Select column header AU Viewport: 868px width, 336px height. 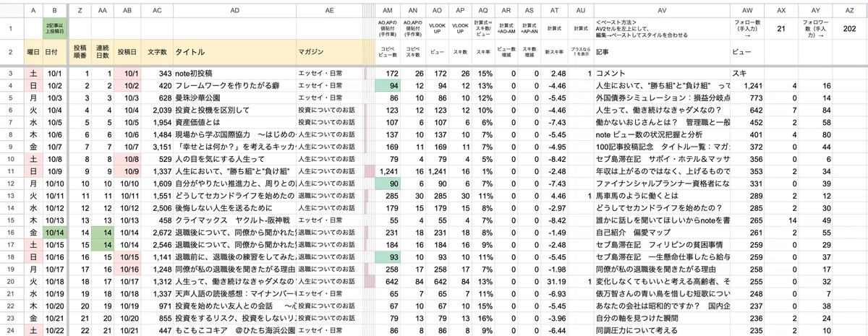(581, 11)
